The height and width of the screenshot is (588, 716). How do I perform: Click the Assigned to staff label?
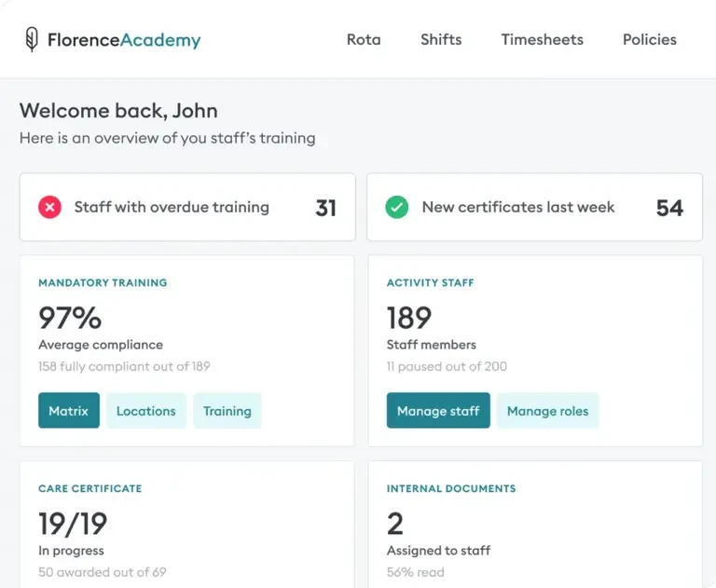tap(438, 551)
